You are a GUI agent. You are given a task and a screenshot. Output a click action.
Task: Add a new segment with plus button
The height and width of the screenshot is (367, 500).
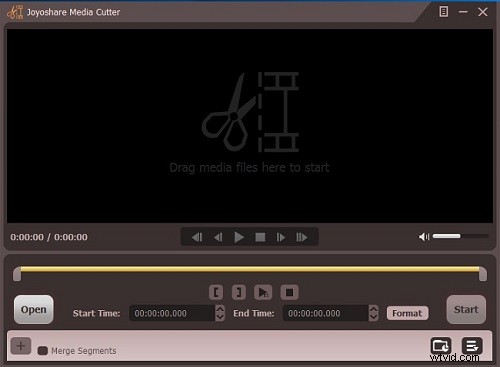(21, 346)
